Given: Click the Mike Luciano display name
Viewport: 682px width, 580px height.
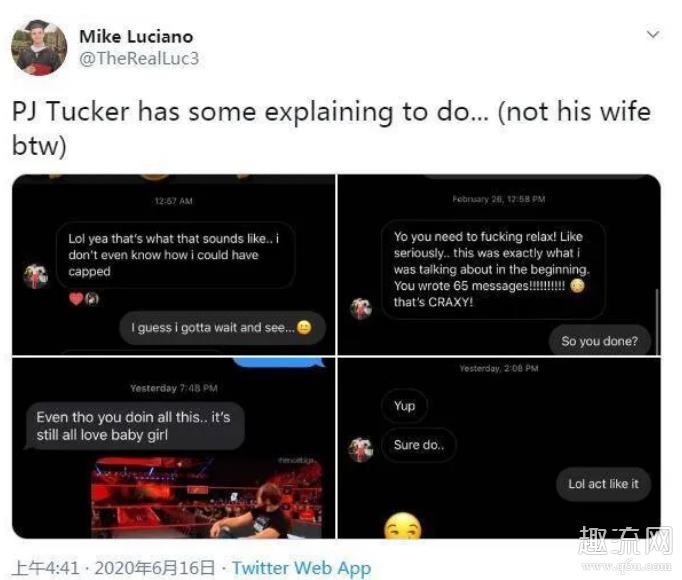Looking at the screenshot, I should coord(136,37).
